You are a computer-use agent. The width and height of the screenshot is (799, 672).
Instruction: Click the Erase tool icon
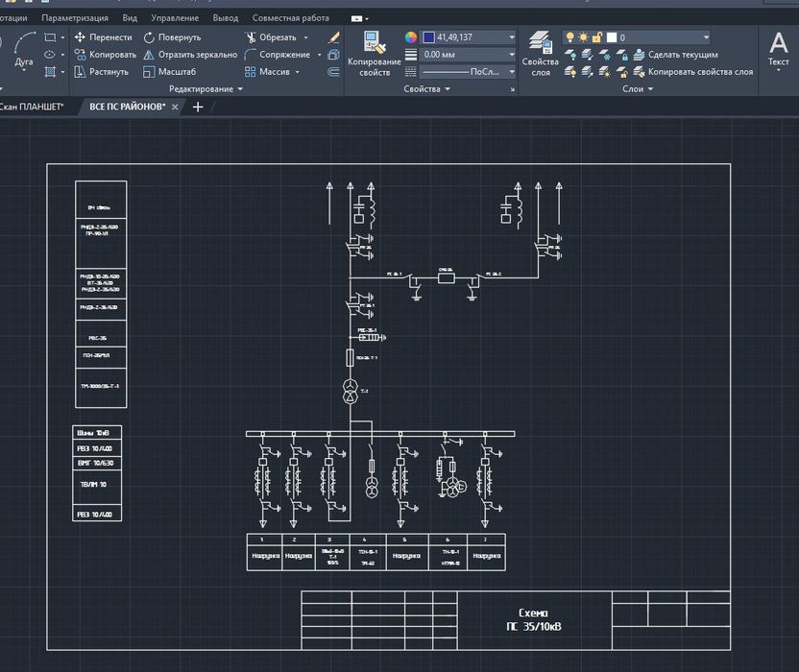click(x=334, y=37)
